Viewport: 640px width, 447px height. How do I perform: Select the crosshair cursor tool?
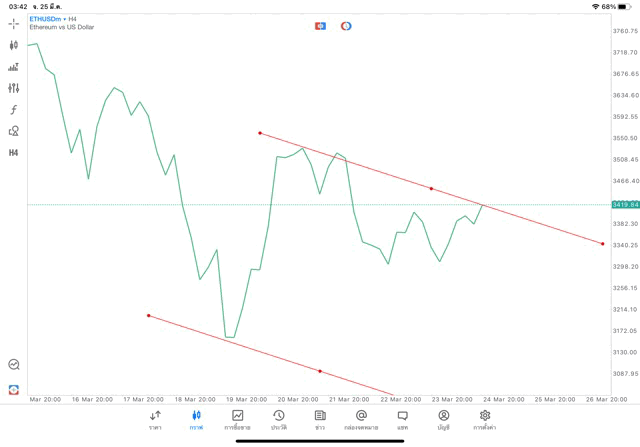click(14, 24)
